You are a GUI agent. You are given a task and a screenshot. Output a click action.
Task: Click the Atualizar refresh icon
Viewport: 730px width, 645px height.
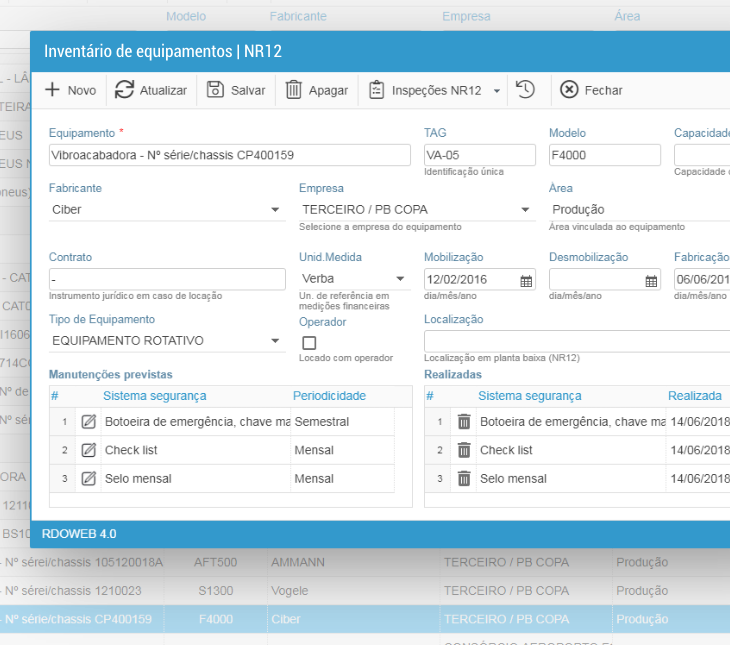click(124, 89)
